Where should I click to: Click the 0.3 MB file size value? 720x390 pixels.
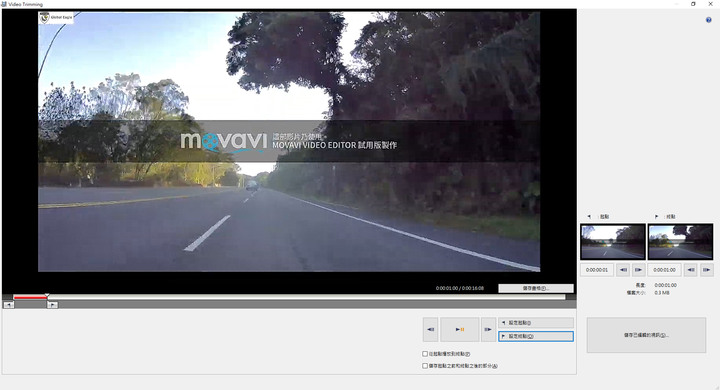pos(662,293)
